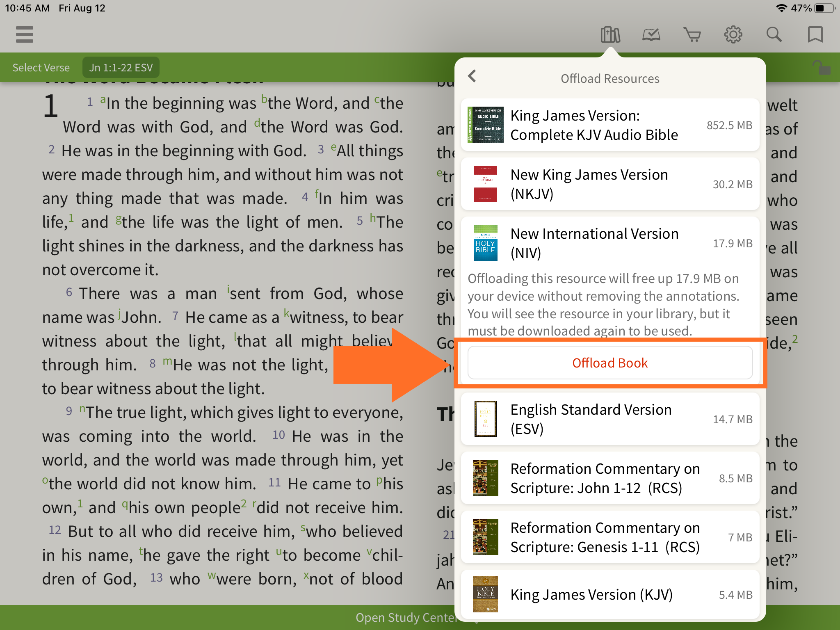This screenshot has width=840, height=630.
Task: Collapse New International Version (NIV) row
Action: coord(610,243)
